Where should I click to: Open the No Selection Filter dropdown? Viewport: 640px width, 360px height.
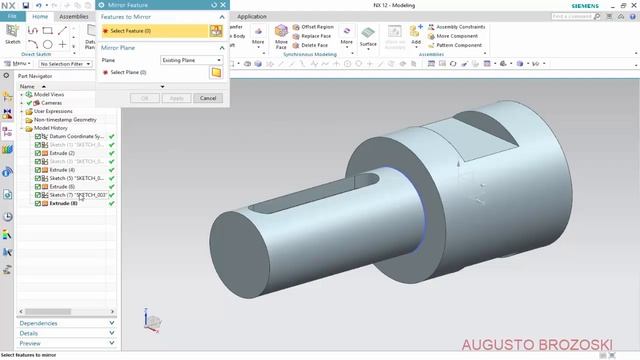pyautogui.click(x=65, y=64)
